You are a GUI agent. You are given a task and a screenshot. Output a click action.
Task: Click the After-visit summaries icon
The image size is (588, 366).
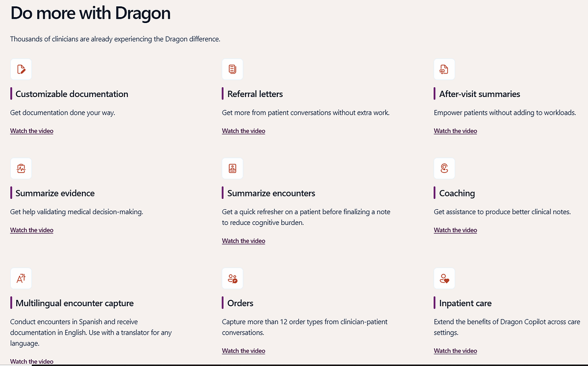point(444,69)
